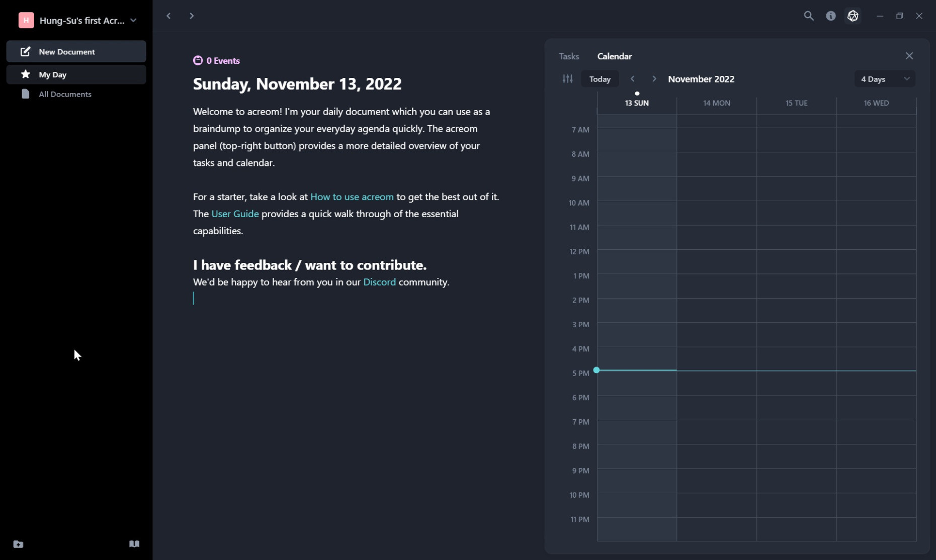Open the 4 Days view dropdown

[884, 79]
